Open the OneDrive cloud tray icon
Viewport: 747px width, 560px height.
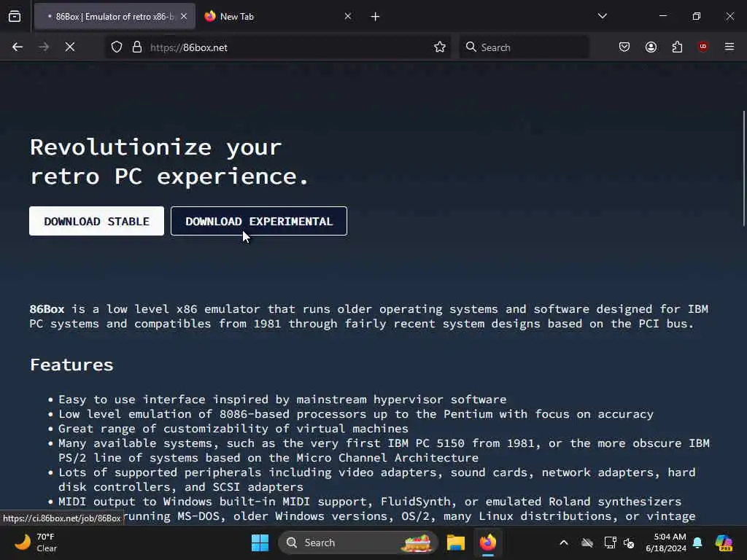587,542
